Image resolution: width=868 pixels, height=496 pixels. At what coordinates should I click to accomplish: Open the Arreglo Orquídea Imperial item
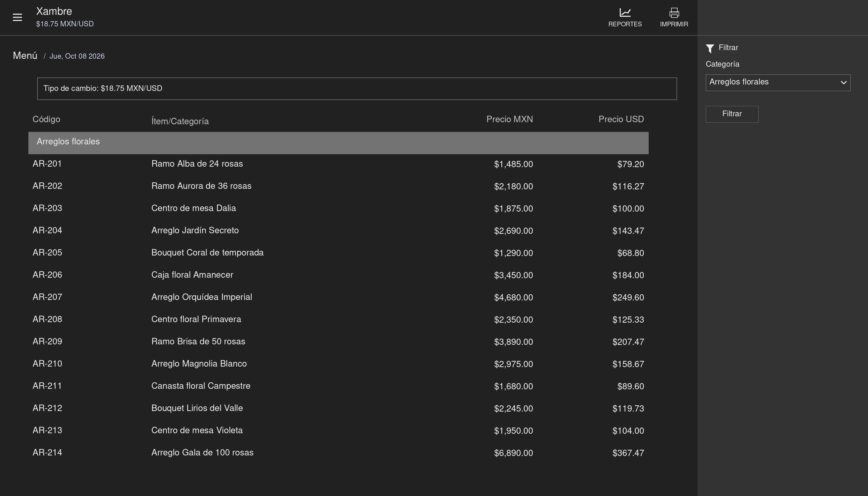point(202,297)
